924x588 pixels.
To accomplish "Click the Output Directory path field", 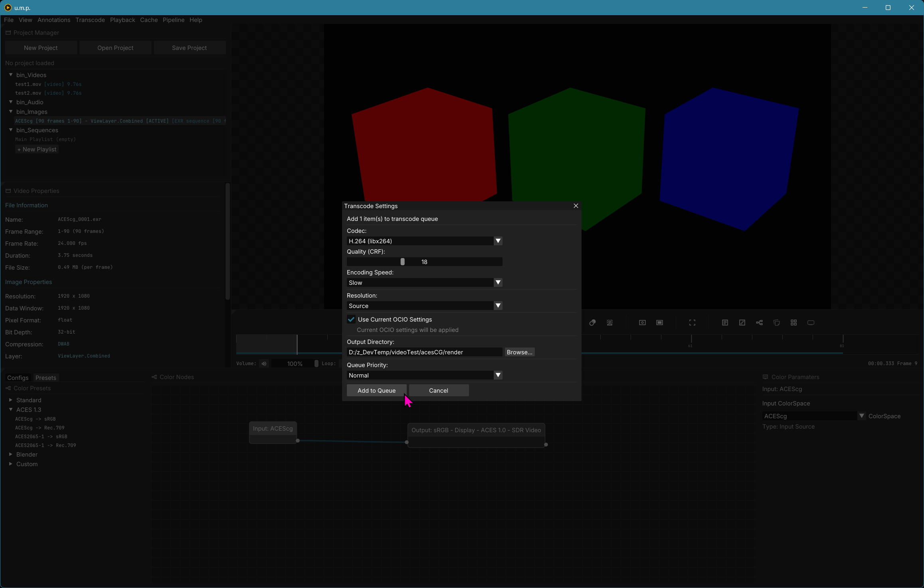I will [x=424, y=352].
